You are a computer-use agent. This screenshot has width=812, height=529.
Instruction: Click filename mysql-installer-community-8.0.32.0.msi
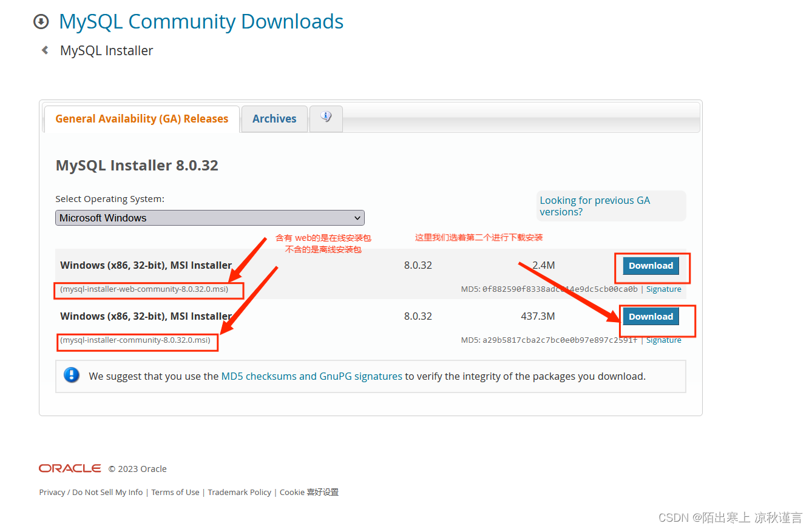135,340
